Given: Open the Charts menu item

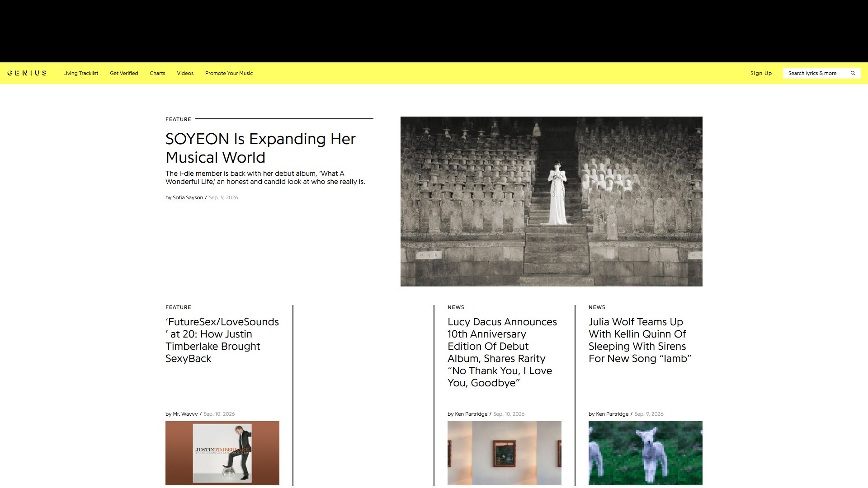Looking at the screenshot, I should coord(157,73).
